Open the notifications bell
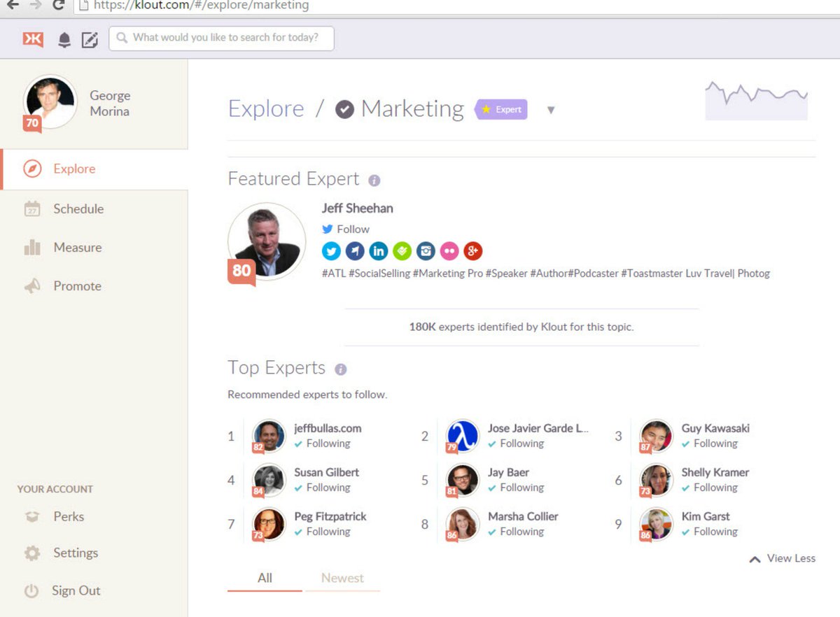Image resolution: width=840 pixels, height=617 pixels. (x=64, y=40)
